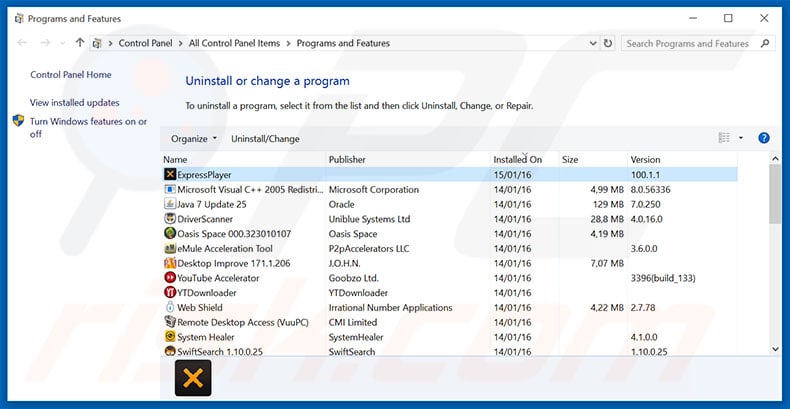Click the address bar location icon

[98, 43]
